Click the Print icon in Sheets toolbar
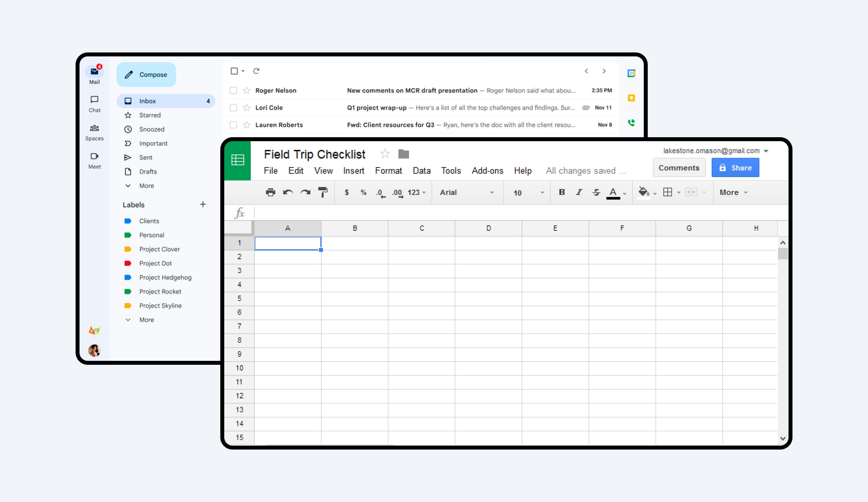Screen dimensions: 868x502 point(270,192)
